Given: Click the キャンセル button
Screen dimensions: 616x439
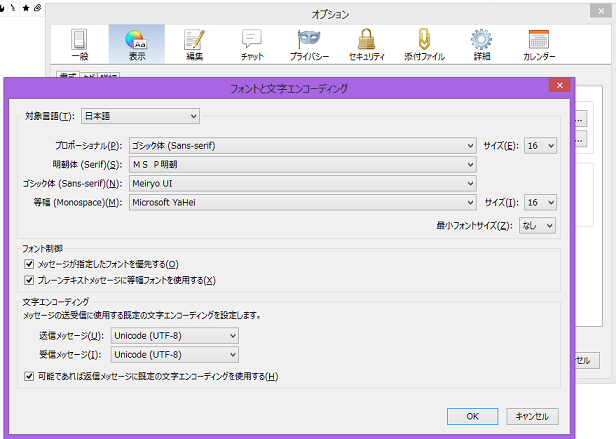Looking at the screenshot, I should point(530,416).
